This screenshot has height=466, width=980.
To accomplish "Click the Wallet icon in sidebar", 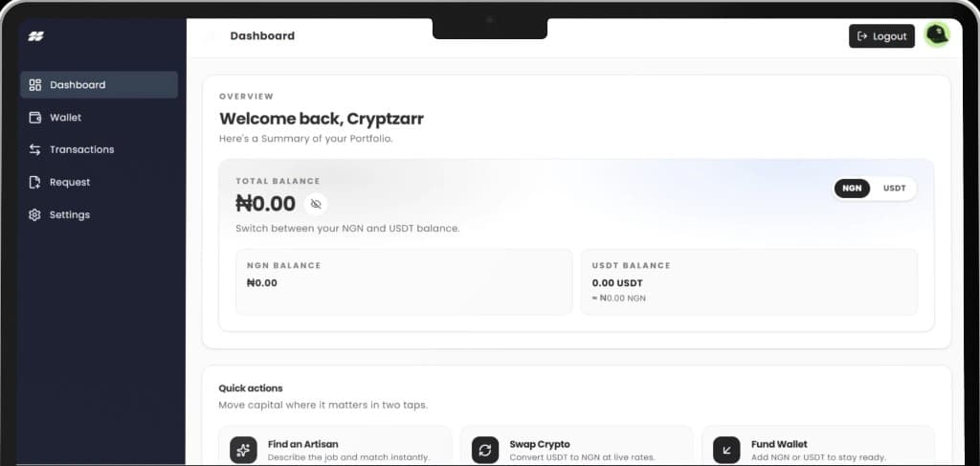I will pyautogui.click(x=35, y=118).
